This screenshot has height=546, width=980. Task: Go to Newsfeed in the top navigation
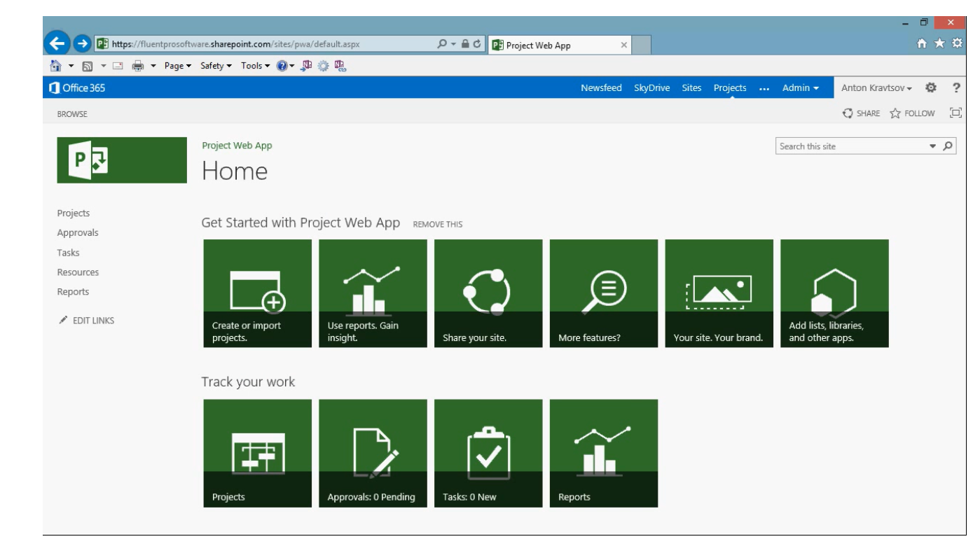601,87
